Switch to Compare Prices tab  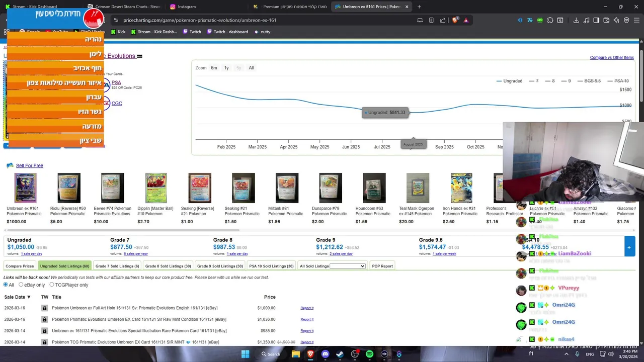coord(20,266)
